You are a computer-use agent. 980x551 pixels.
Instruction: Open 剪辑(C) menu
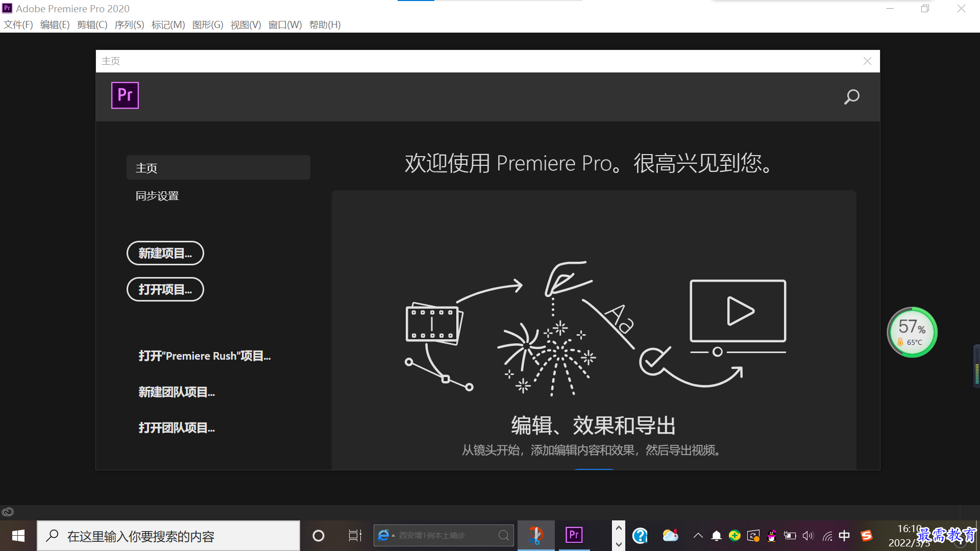pyautogui.click(x=92, y=24)
